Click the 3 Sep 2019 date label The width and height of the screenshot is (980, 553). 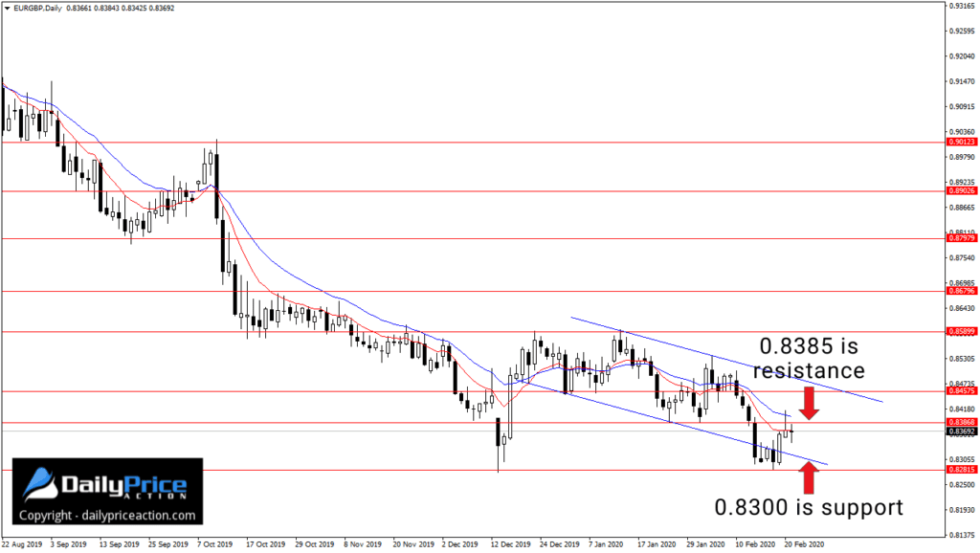[69, 544]
